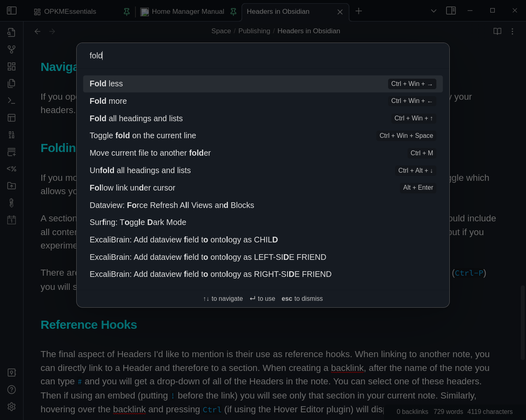
Task: Switch to the OPKMEssentials tab
Action: click(x=70, y=12)
